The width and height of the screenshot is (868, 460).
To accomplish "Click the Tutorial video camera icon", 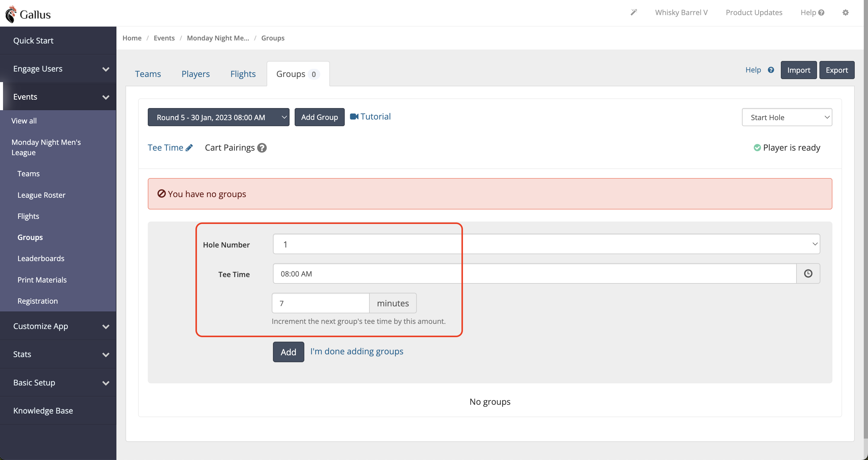I will coord(354,116).
